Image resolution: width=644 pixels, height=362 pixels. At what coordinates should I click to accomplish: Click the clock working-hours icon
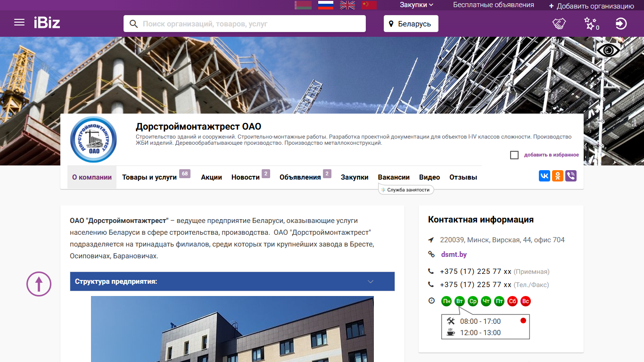click(431, 301)
